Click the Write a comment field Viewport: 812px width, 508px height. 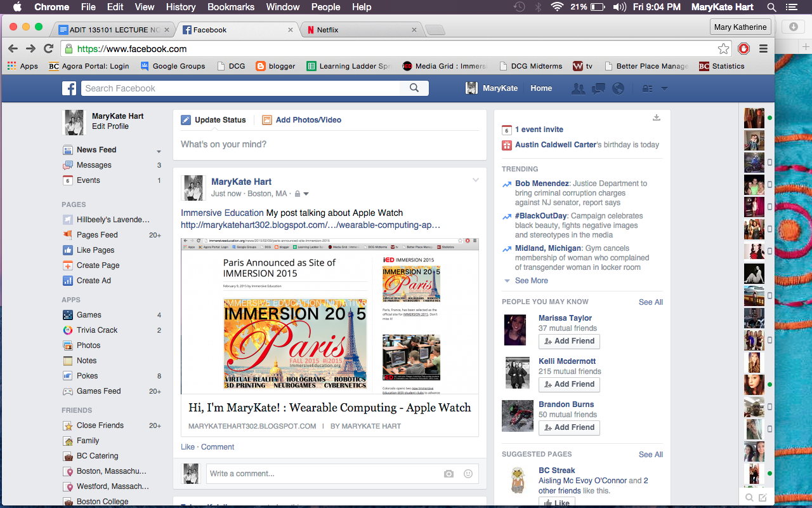[322, 474]
